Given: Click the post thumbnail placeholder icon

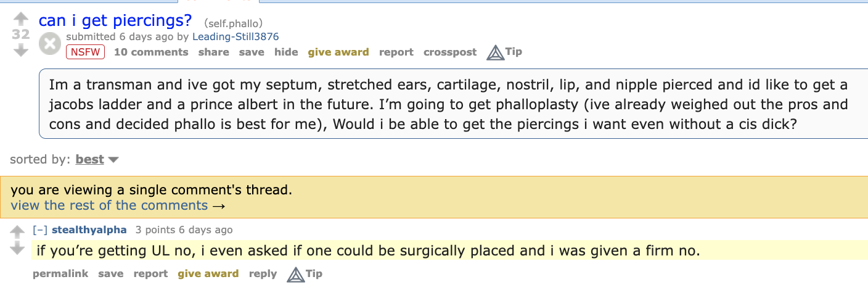Looking at the screenshot, I should pos(50,44).
